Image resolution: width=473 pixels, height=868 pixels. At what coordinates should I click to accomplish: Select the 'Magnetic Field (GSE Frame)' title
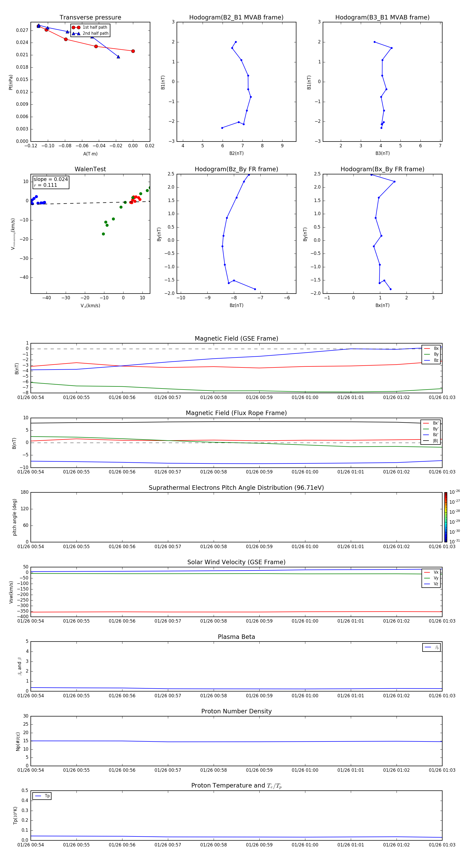coord(236,339)
